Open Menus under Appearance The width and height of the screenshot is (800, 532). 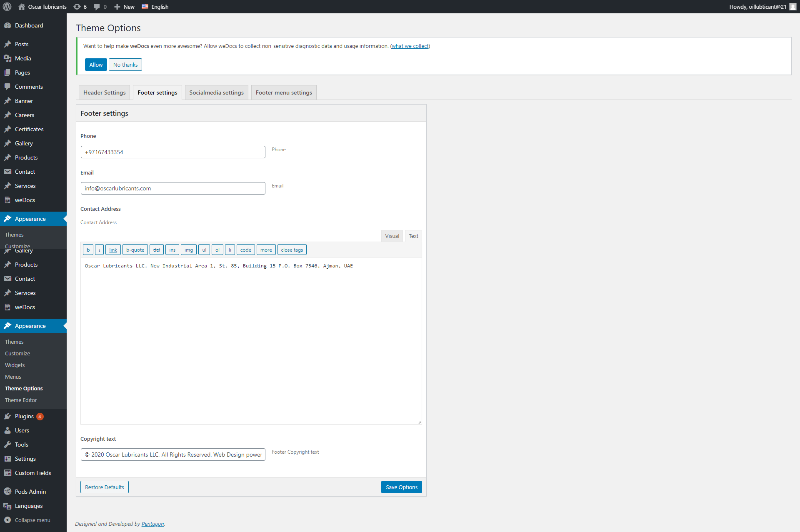coord(13,377)
